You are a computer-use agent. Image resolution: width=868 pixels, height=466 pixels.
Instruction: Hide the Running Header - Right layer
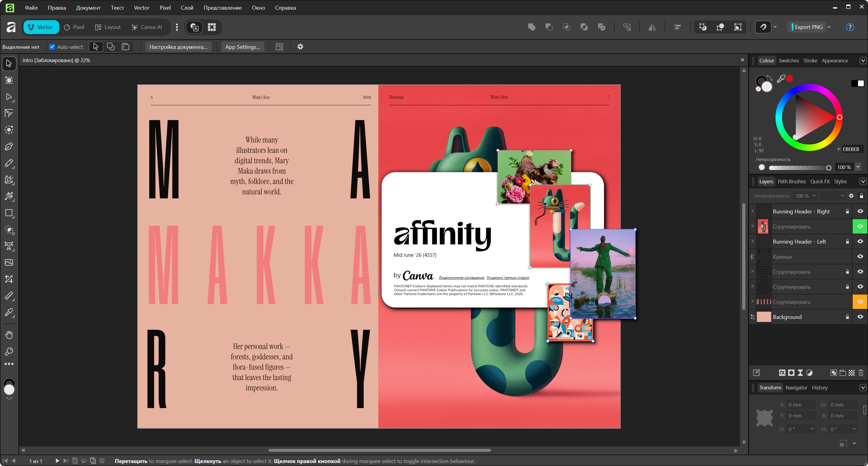click(x=860, y=211)
